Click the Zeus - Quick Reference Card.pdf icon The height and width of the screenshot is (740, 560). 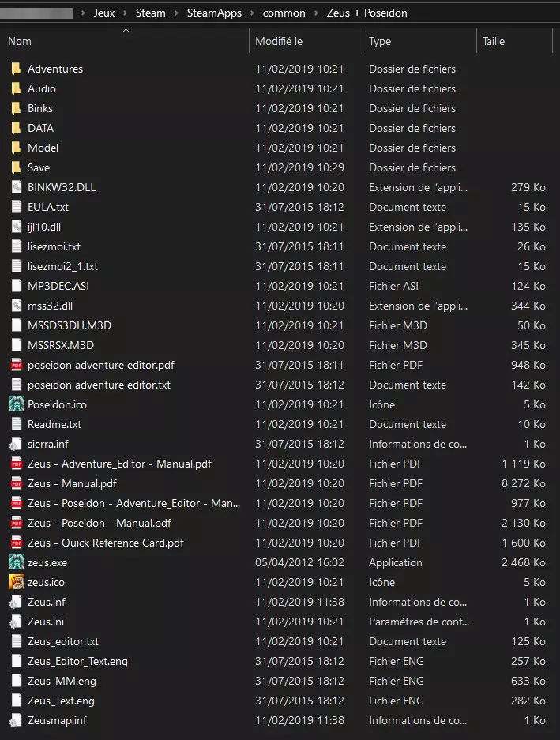(17, 543)
